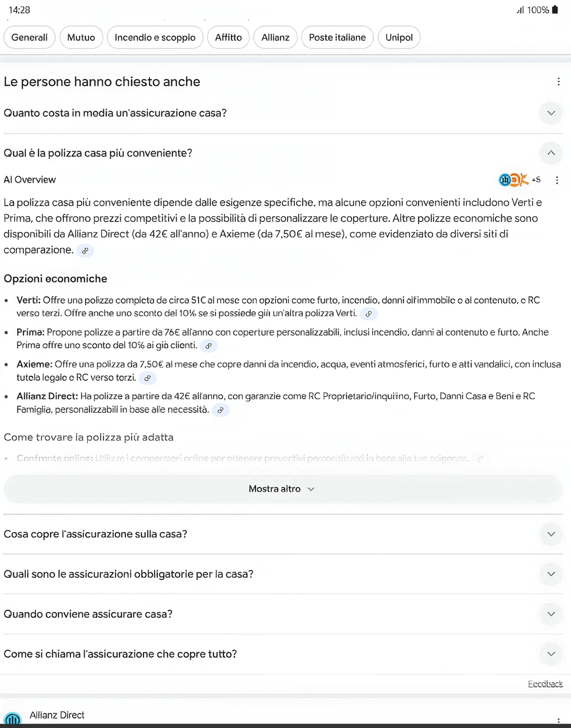The height and width of the screenshot is (728, 571).
Task: Expand 'Come si chiama l'assicurazione che copre tutto?'
Action: 551,654
